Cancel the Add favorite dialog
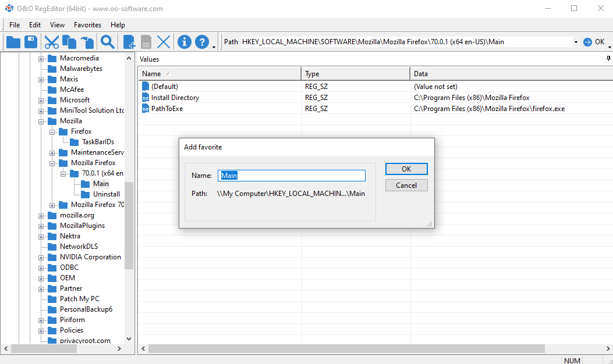 (x=406, y=185)
